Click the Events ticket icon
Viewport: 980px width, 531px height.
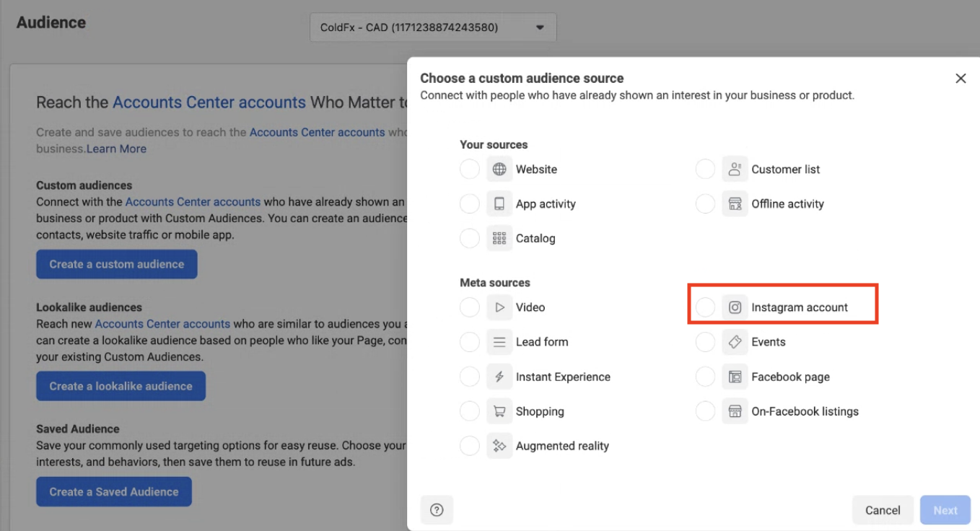[735, 342]
